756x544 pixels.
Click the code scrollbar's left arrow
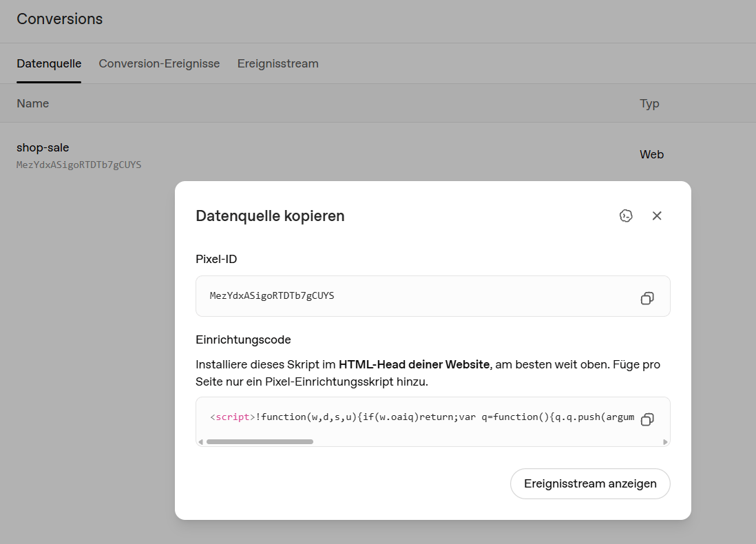point(200,442)
